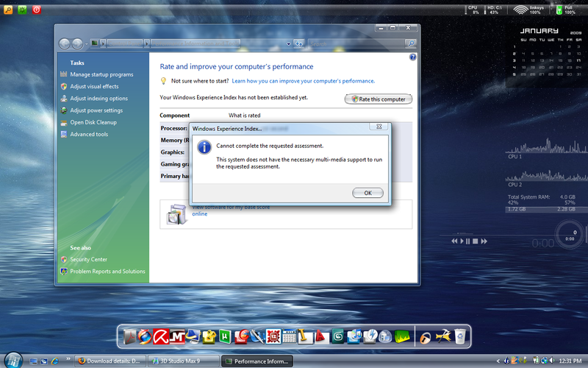Viewport: 588px width, 368px height.
Task: Click the search magnifier in window
Action: [x=411, y=44]
